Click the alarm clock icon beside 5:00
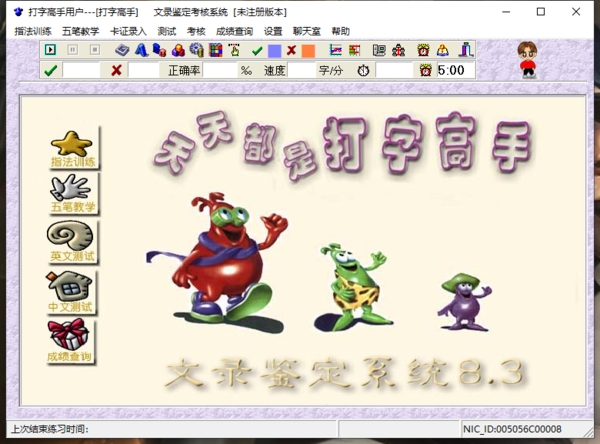Viewport: 600px width, 444px height. pos(425,70)
